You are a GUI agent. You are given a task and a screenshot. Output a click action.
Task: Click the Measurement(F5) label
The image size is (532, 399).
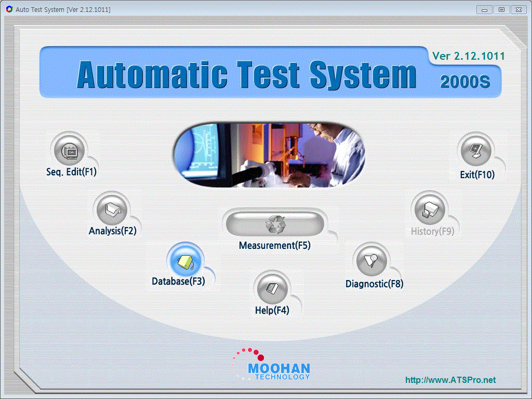[x=275, y=245]
